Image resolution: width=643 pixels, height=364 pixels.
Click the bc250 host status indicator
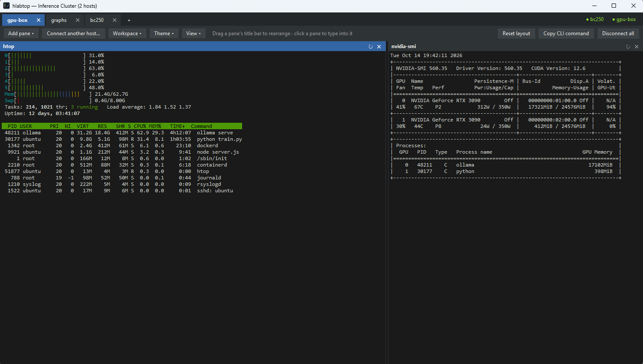click(x=595, y=19)
